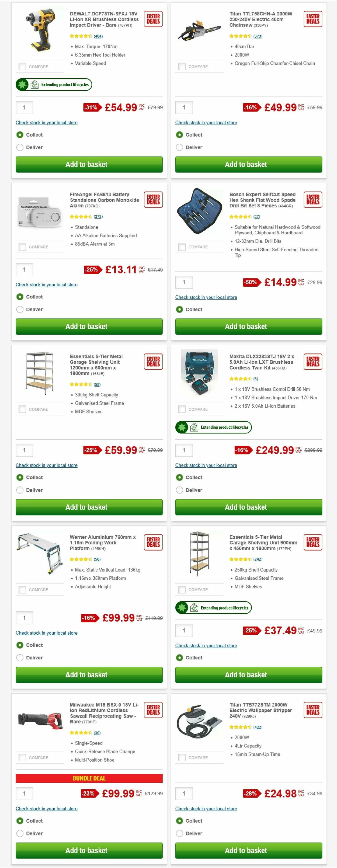This screenshot has height=868, width=337.
Task: Tick the Compare checkbox for the DEWALT impact driver
Action: click(22, 66)
